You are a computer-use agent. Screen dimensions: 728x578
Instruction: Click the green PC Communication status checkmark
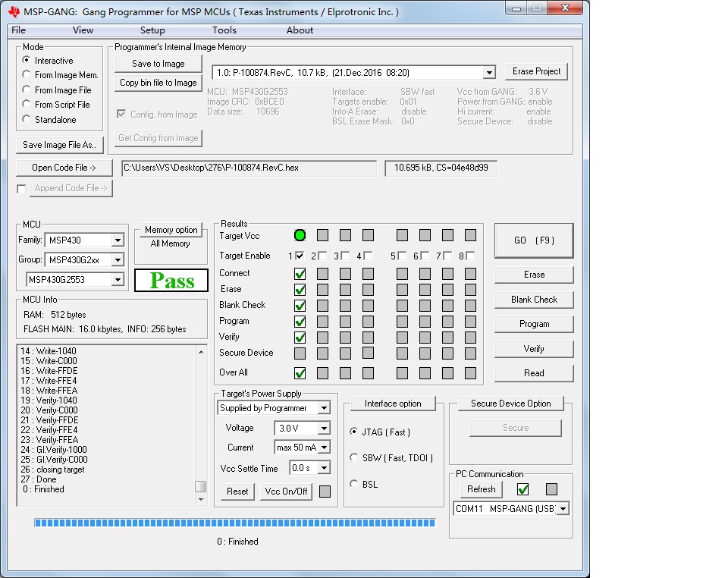(522, 488)
